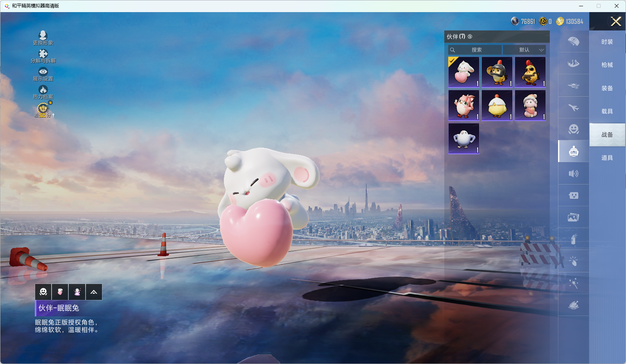Click the gold A-coin currency icon

[543, 21]
